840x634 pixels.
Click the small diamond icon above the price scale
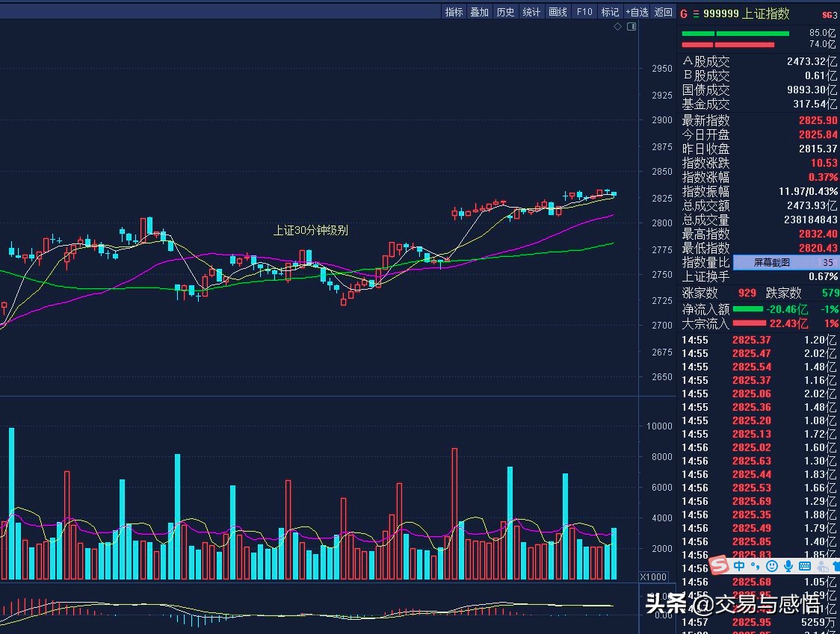coord(617,26)
